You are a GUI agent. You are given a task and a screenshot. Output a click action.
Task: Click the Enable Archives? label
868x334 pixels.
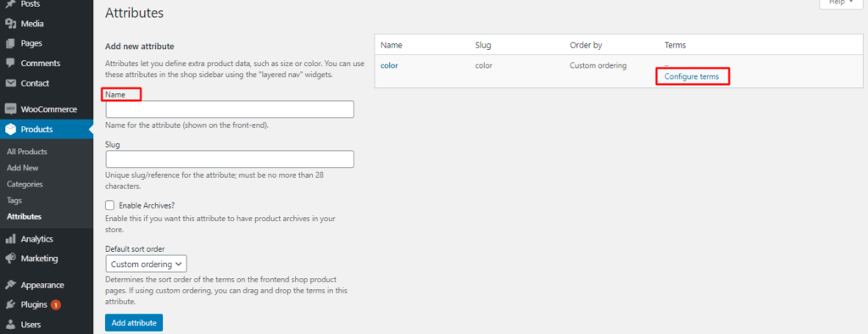(147, 205)
